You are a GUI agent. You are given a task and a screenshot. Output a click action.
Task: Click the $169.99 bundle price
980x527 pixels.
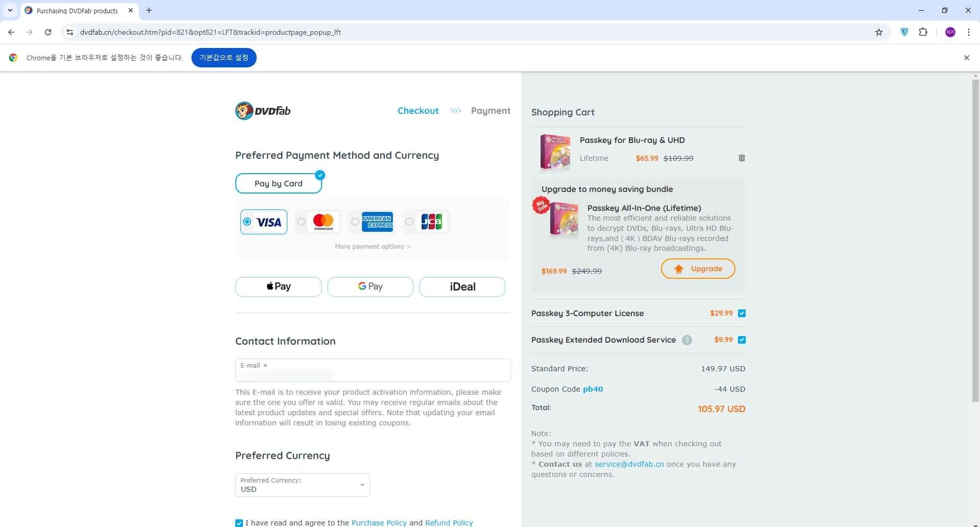pyautogui.click(x=554, y=271)
